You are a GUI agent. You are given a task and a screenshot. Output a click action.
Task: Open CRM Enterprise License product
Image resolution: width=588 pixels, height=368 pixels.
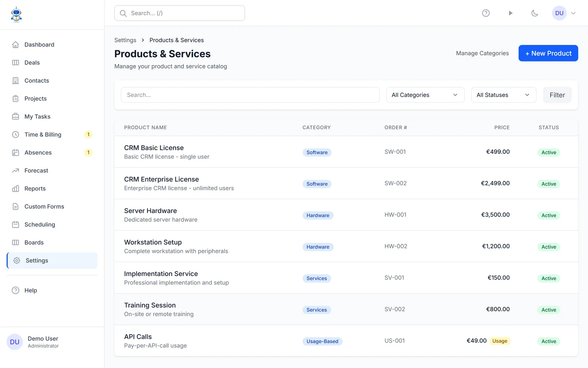tap(161, 179)
